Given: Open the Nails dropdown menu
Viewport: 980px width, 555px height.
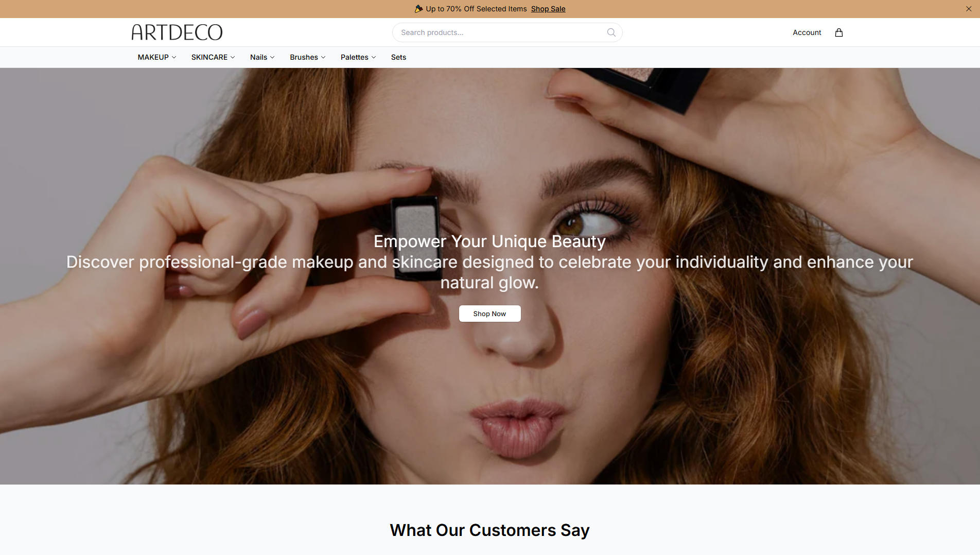Looking at the screenshot, I should pyautogui.click(x=262, y=57).
